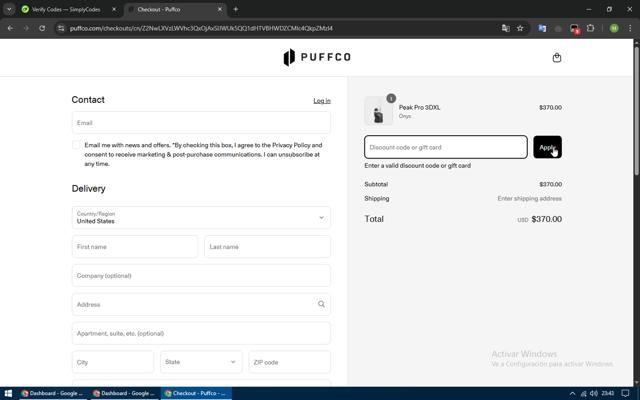640x400 pixels.
Task: Click the Apply discount button
Action: [x=547, y=147]
